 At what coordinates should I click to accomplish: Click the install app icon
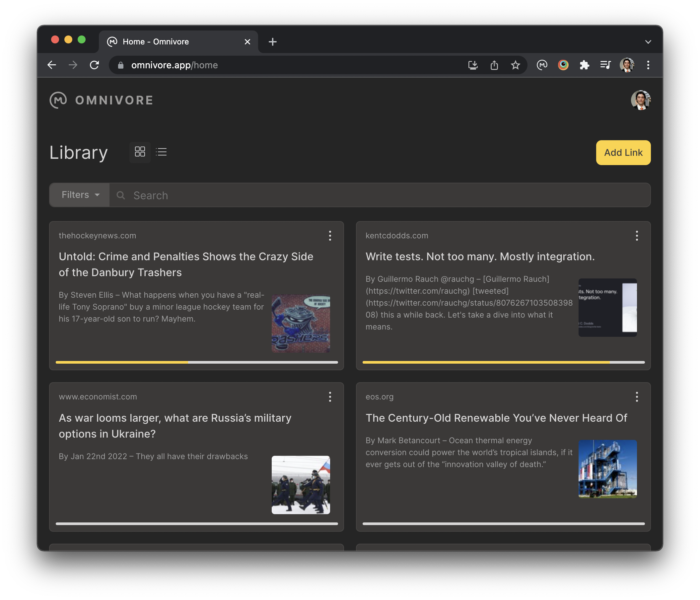tap(473, 65)
